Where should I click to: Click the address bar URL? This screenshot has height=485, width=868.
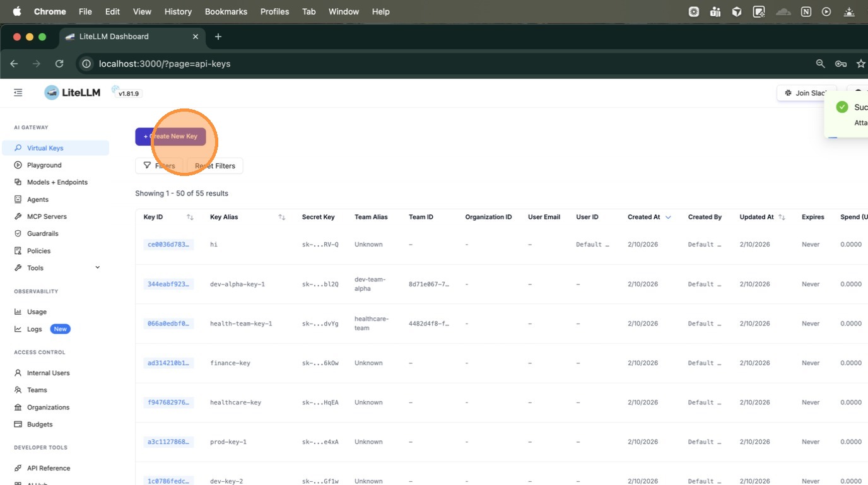point(165,64)
